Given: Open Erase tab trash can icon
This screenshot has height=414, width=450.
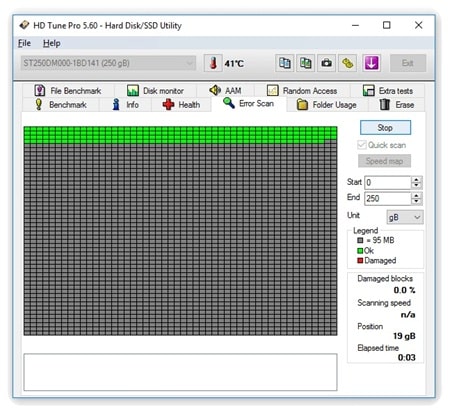Looking at the screenshot, I should tap(384, 104).
